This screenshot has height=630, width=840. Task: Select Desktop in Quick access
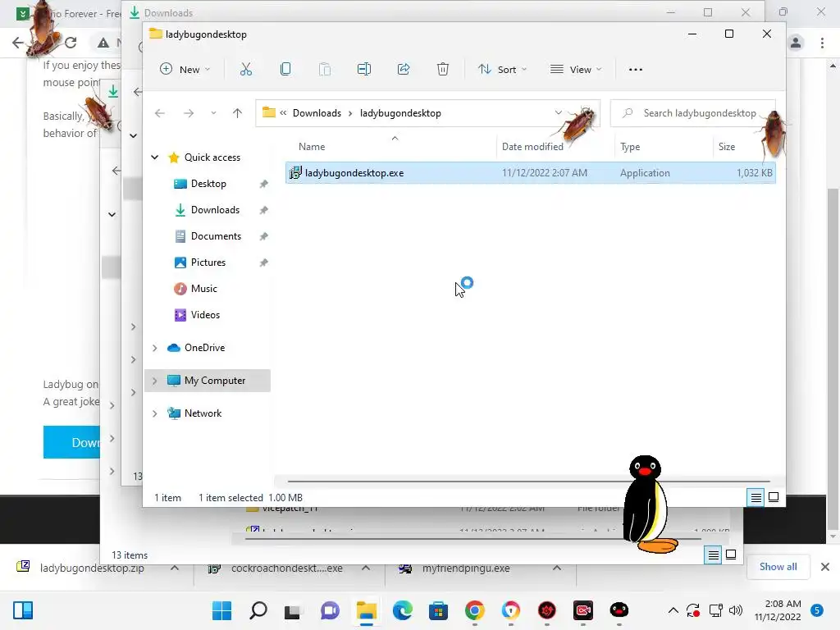[x=208, y=184]
